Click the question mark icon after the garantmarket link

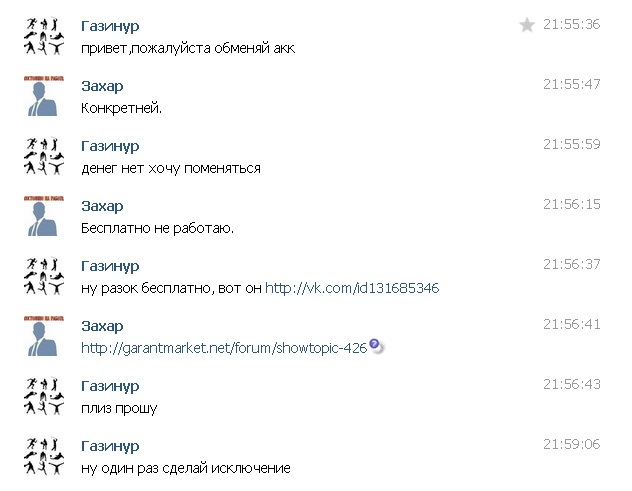click(x=375, y=344)
